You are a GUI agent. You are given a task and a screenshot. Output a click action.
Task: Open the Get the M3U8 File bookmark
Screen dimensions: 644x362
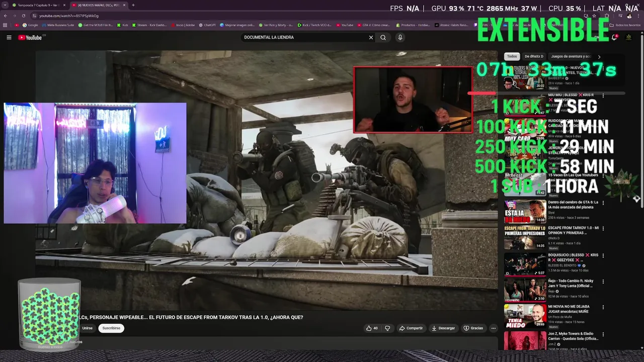[x=96, y=25]
